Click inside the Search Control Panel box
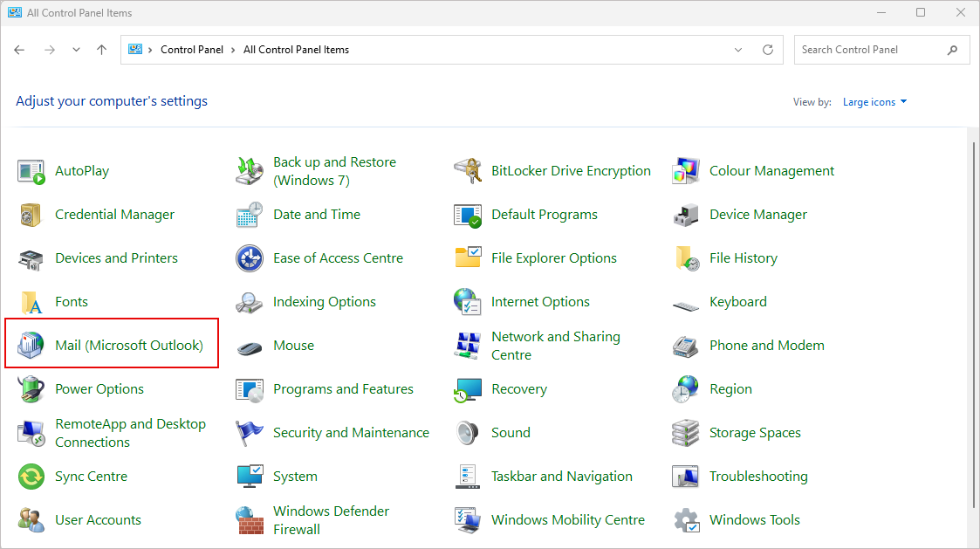Viewport: 980px width, 549px height. [873, 50]
